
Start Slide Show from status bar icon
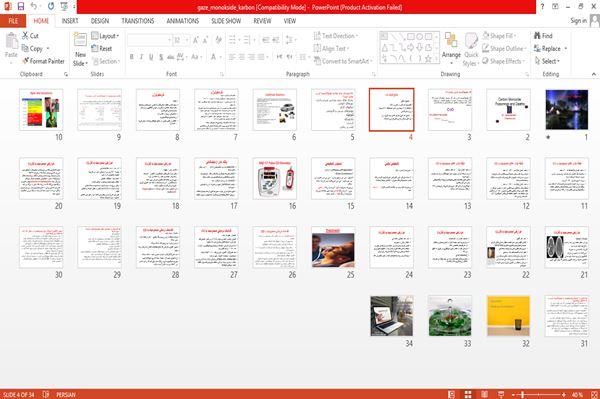pos(501,394)
